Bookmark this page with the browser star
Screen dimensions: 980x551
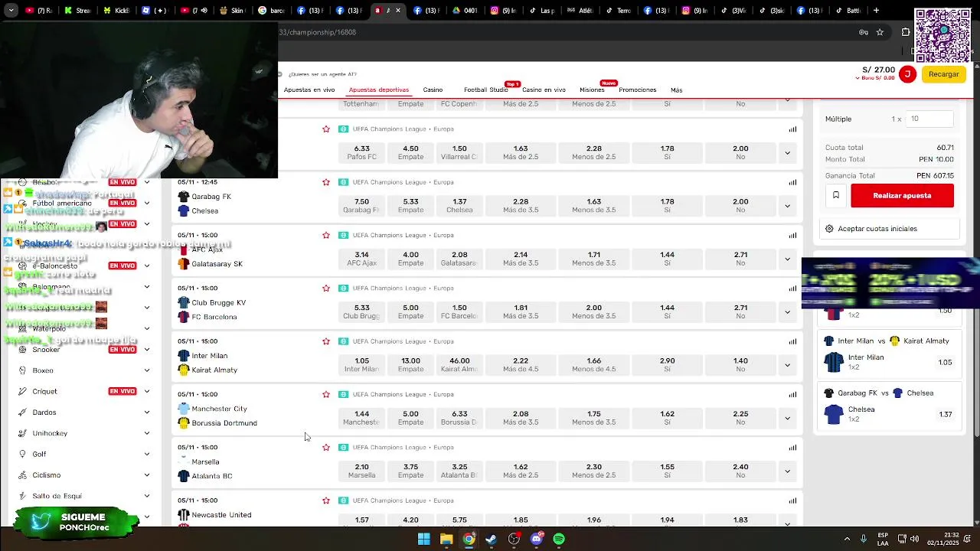880,32
